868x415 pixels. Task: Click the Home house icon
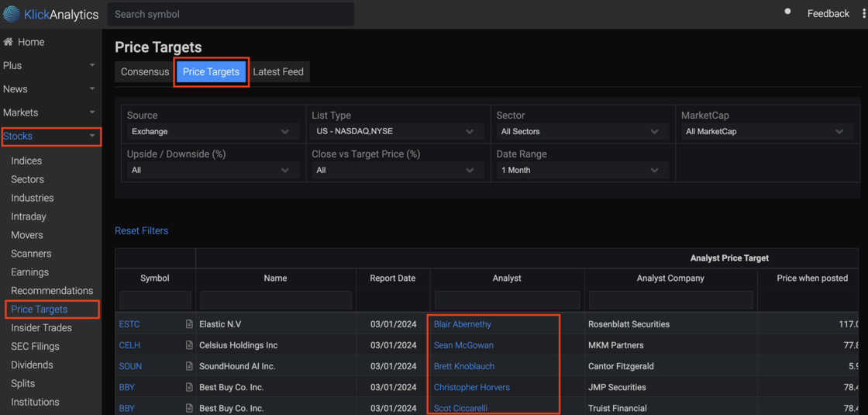[8, 42]
